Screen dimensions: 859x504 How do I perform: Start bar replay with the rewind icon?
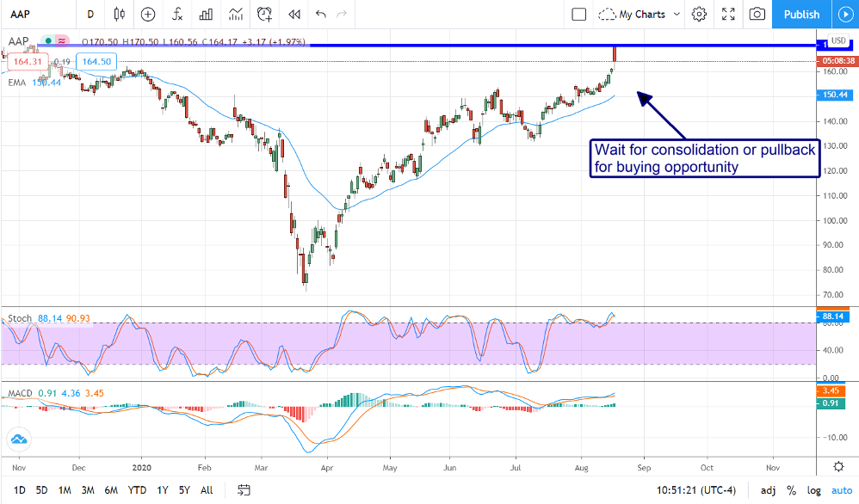coord(294,14)
